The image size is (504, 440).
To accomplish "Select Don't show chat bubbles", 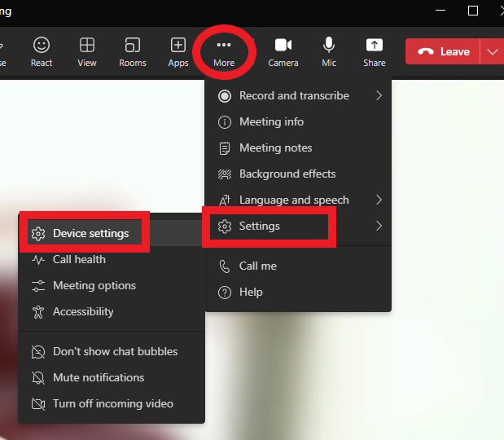I will pyautogui.click(x=112, y=351).
